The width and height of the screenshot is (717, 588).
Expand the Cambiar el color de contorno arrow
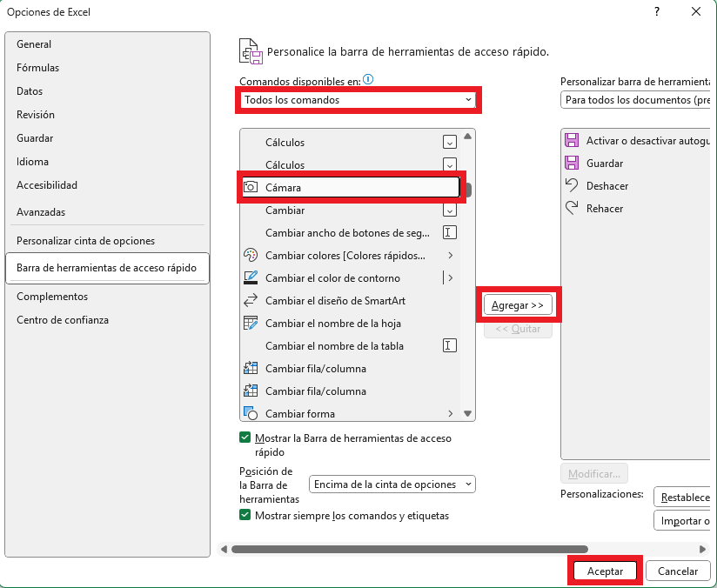click(x=451, y=277)
